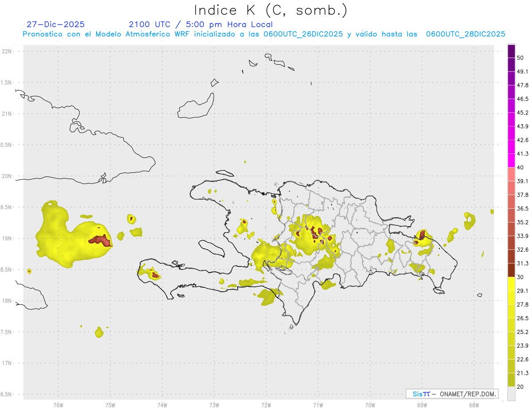Click the map title 'Indice K (C, somb.)'
The height and width of the screenshot is (411, 532).
[x=271, y=11]
